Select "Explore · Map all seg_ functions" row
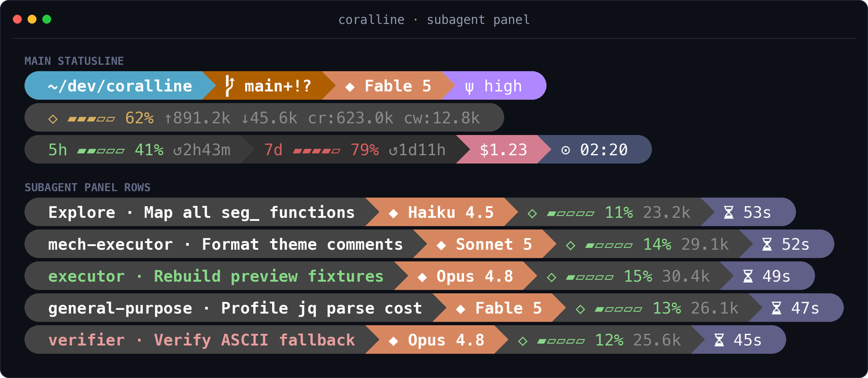Viewport: 868px width, 378px height. [409, 212]
